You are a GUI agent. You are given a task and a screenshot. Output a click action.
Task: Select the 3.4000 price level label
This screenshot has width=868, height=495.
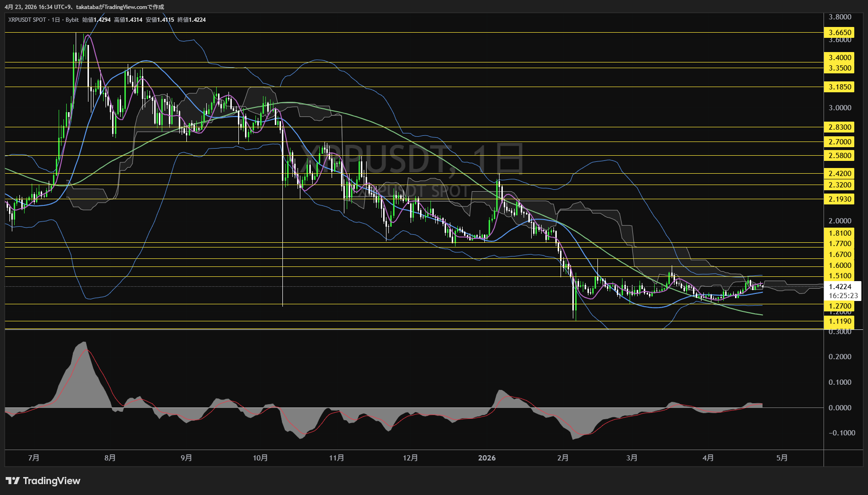tap(840, 58)
